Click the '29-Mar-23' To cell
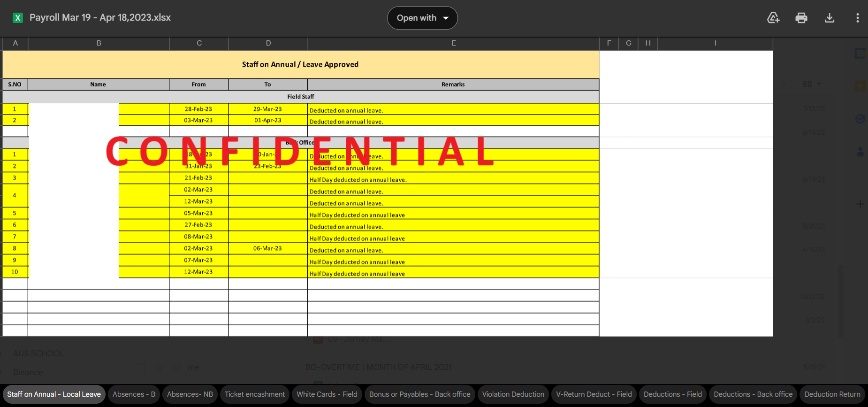This screenshot has height=407, width=868. tap(268, 109)
